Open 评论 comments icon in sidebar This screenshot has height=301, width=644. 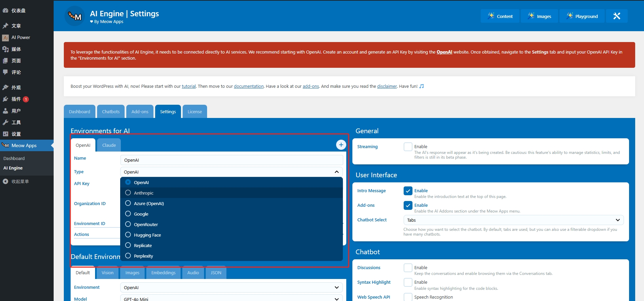(5, 72)
